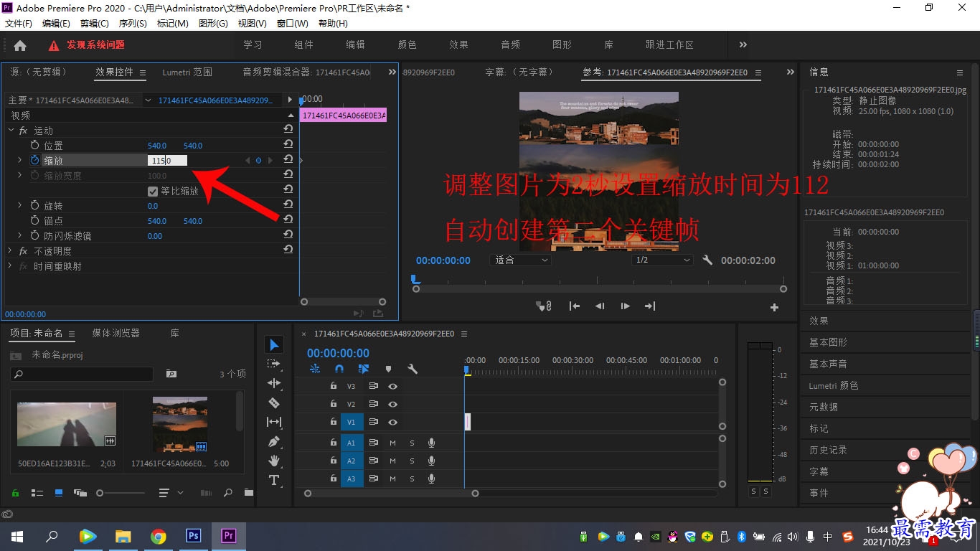Open program monitor button editor plus
Image resolution: width=980 pixels, height=551 pixels.
(x=774, y=307)
